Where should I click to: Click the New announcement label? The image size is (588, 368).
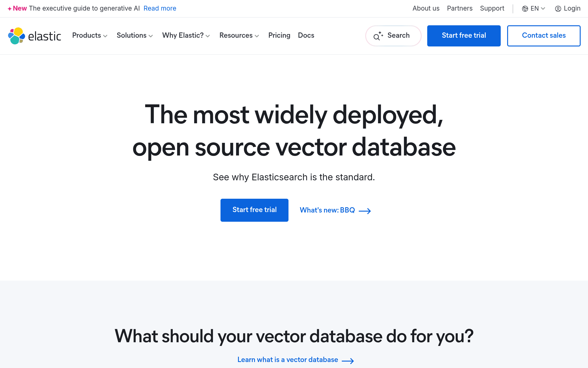20,9
